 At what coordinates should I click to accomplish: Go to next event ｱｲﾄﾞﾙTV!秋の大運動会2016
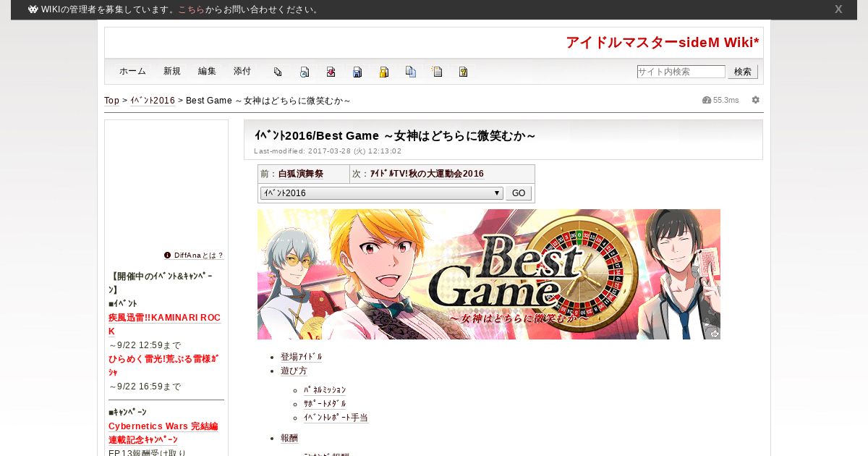pos(427,174)
